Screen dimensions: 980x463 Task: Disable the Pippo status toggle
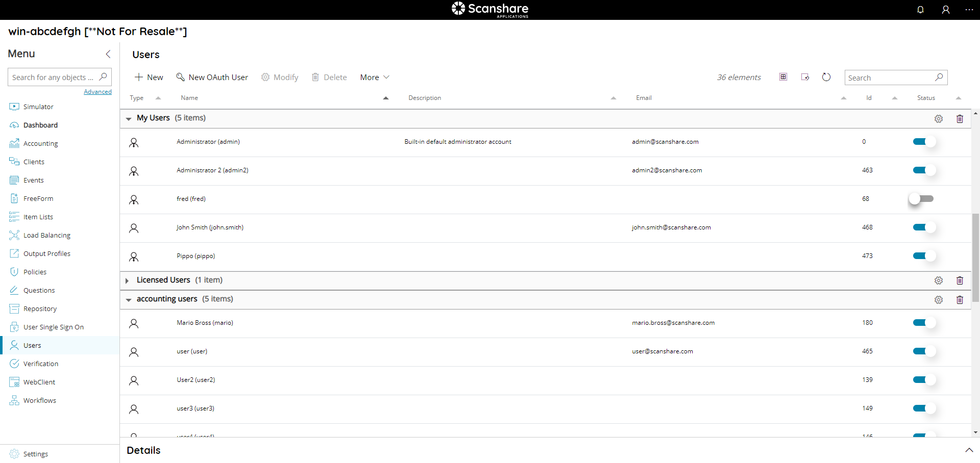[x=924, y=256]
